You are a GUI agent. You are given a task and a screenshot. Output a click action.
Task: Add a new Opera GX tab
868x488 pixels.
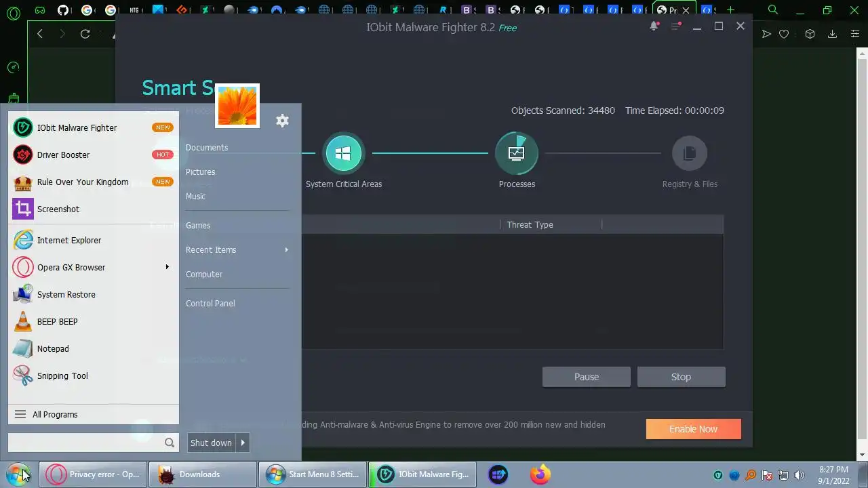pos(730,10)
